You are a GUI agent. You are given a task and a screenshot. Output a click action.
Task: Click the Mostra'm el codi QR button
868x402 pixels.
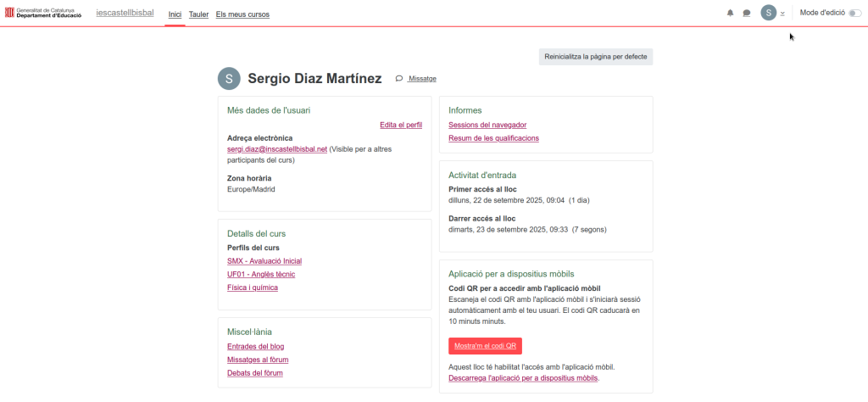point(485,345)
